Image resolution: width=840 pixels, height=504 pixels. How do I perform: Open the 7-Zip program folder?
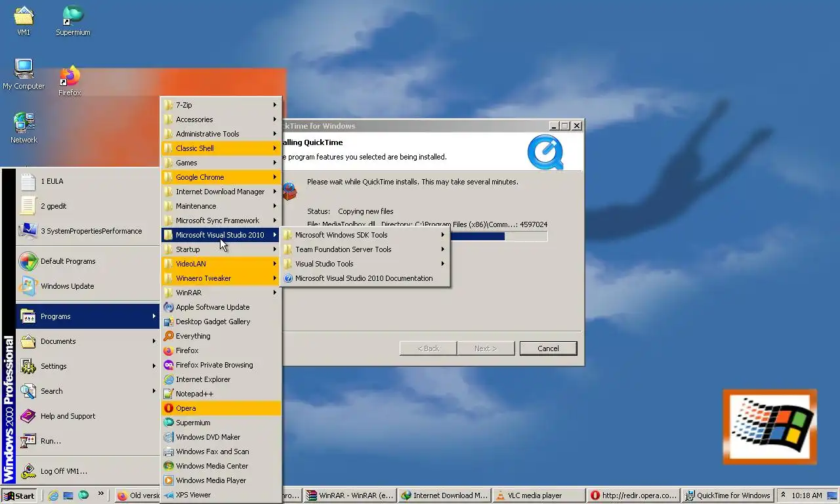pyautogui.click(x=221, y=105)
